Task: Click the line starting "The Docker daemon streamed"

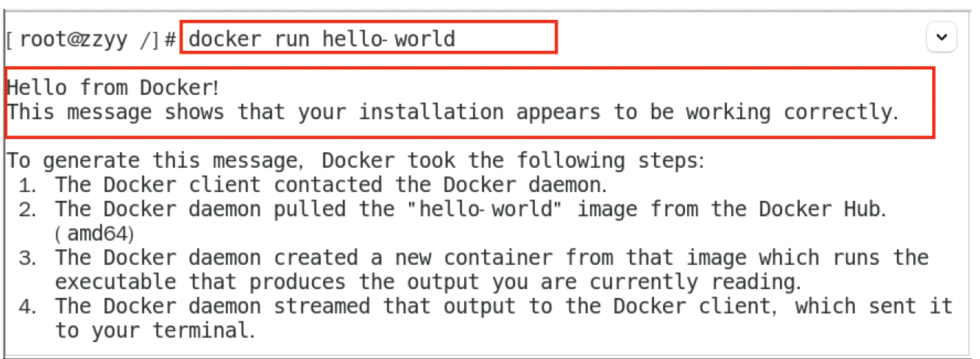Action: [503, 306]
